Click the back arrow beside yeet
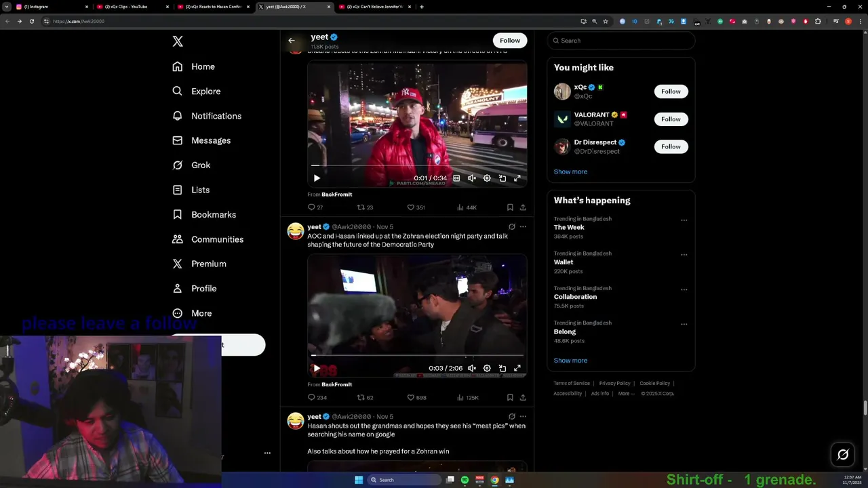This screenshot has width=868, height=488. 292,41
